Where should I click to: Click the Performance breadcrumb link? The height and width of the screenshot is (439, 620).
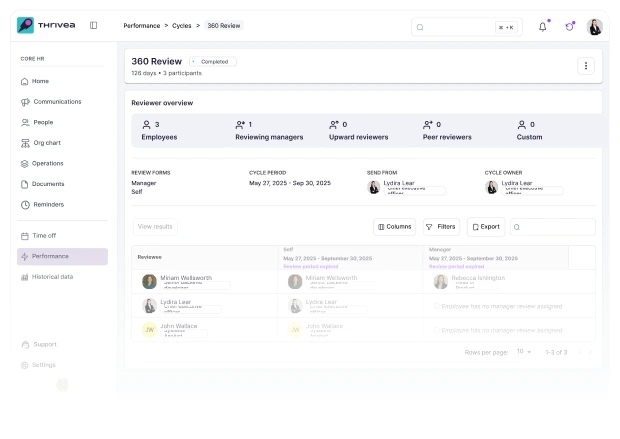click(144, 25)
